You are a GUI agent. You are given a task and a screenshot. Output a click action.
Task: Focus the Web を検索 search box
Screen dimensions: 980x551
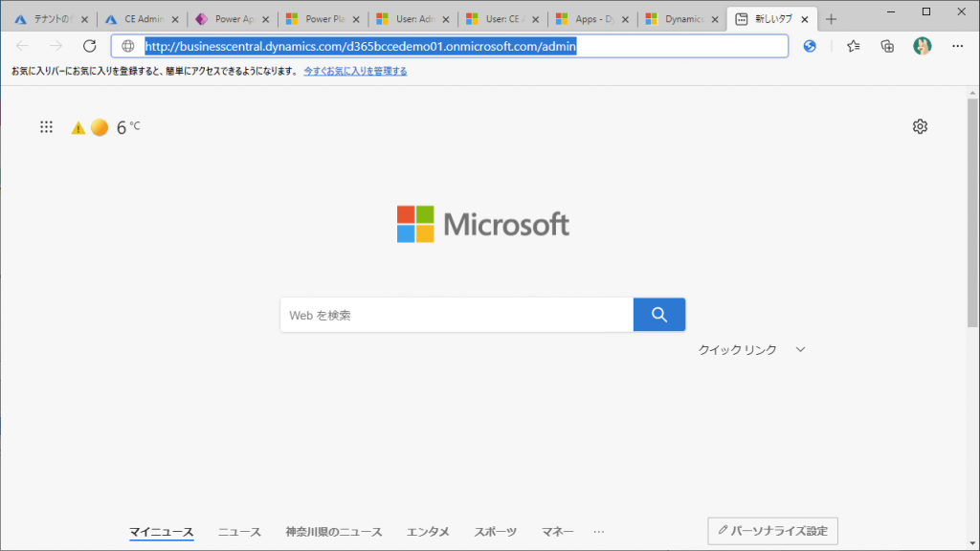pyautogui.click(x=457, y=315)
